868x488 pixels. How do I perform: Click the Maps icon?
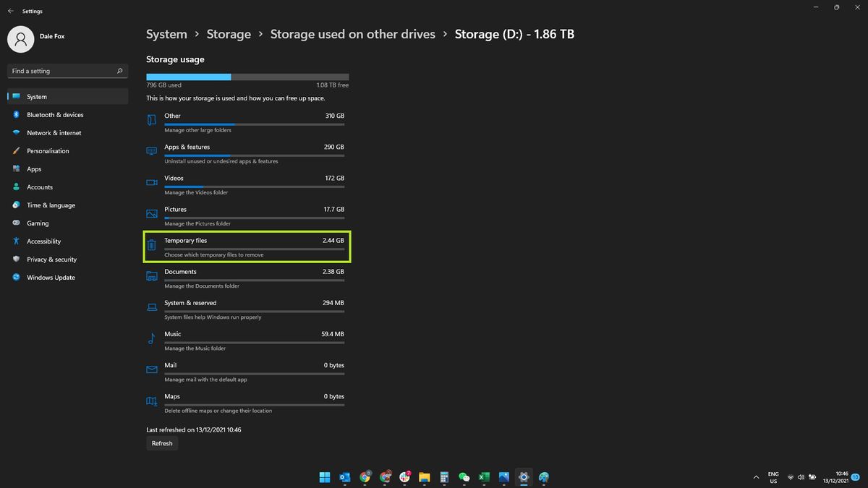pyautogui.click(x=151, y=401)
